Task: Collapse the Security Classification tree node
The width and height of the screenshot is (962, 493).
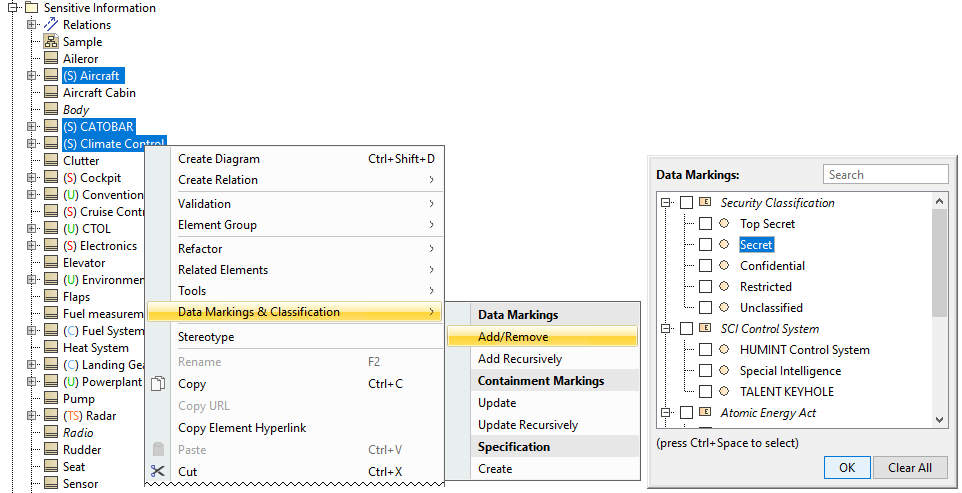Action: pos(666,203)
